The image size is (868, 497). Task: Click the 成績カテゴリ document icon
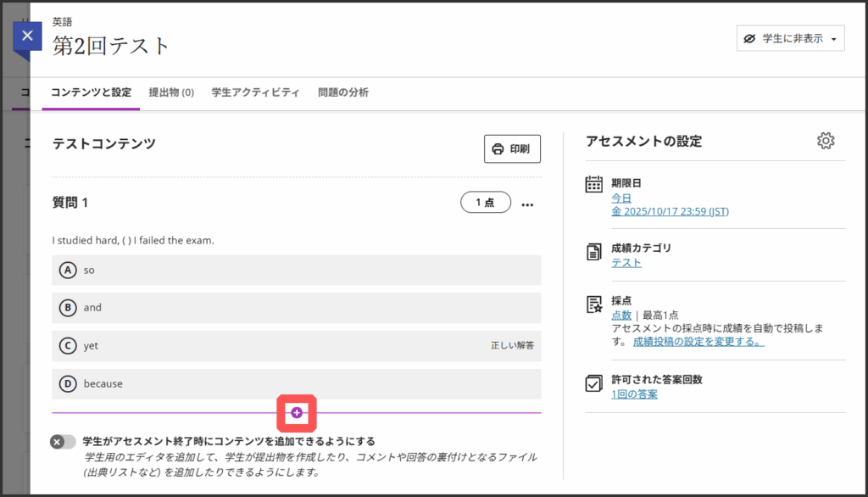pos(594,252)
